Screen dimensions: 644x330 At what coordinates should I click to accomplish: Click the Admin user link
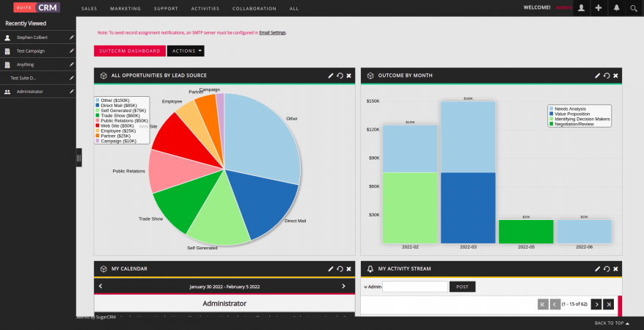[563, 7]
